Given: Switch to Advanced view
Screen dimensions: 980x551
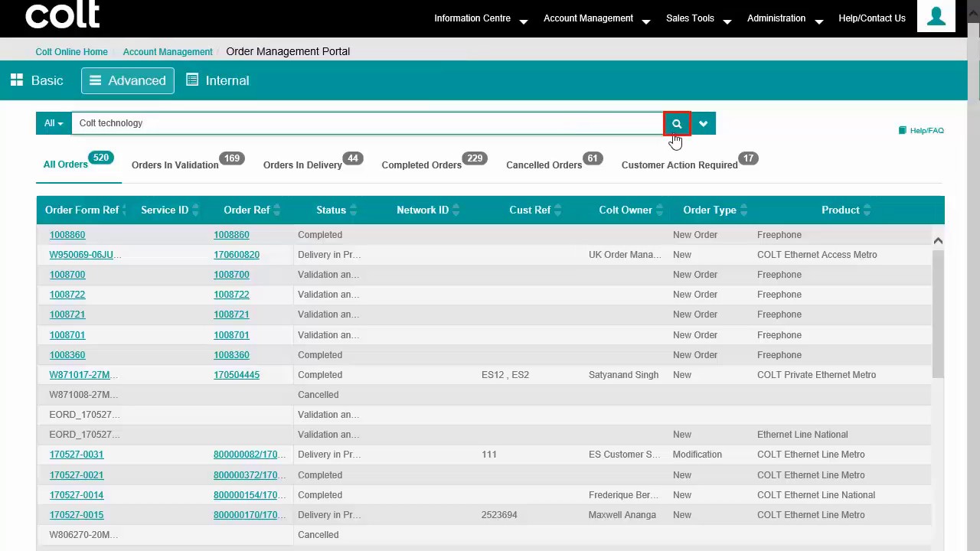Looking at the screenshot, I should click(128, 80).
